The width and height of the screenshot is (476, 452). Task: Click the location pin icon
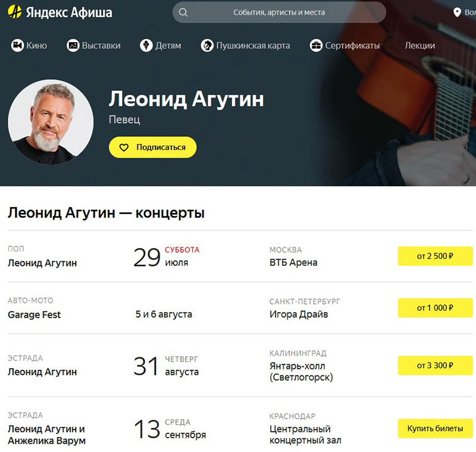click(x=457, y=12)
